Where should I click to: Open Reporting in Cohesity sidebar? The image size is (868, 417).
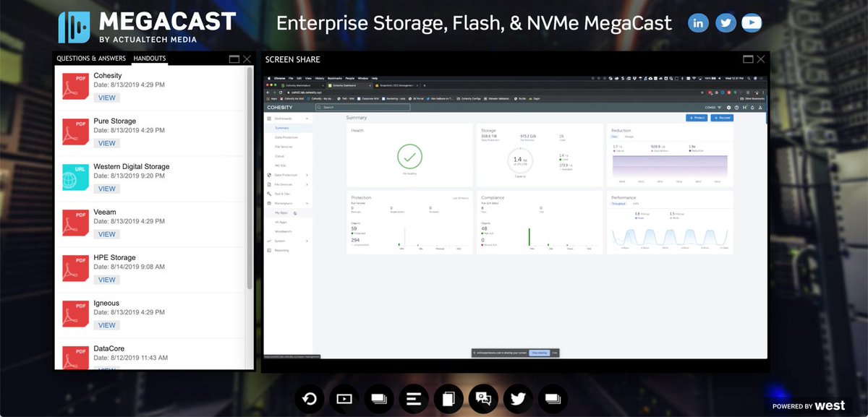click(281, 250)
